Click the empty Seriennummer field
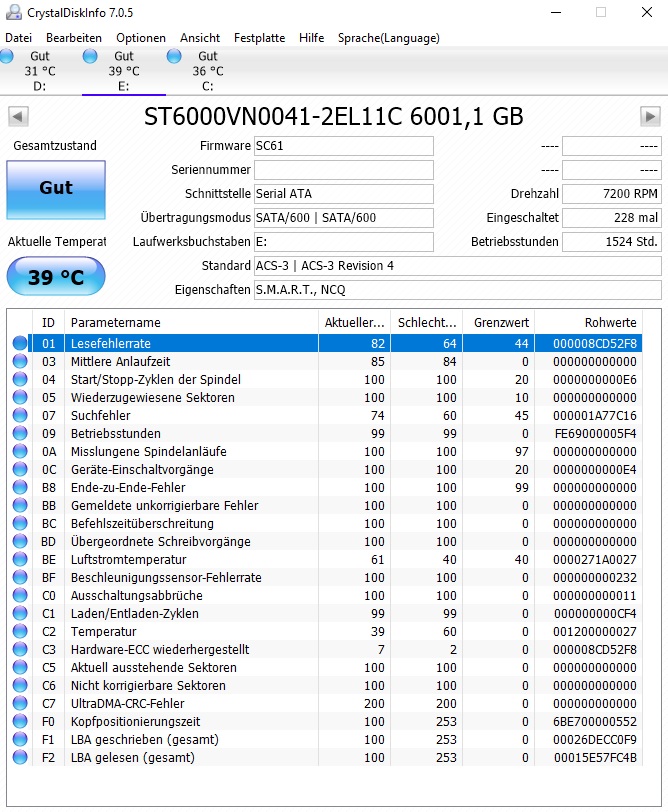The height and width of the screenshot is (812, 668). (x=344, y=170)
